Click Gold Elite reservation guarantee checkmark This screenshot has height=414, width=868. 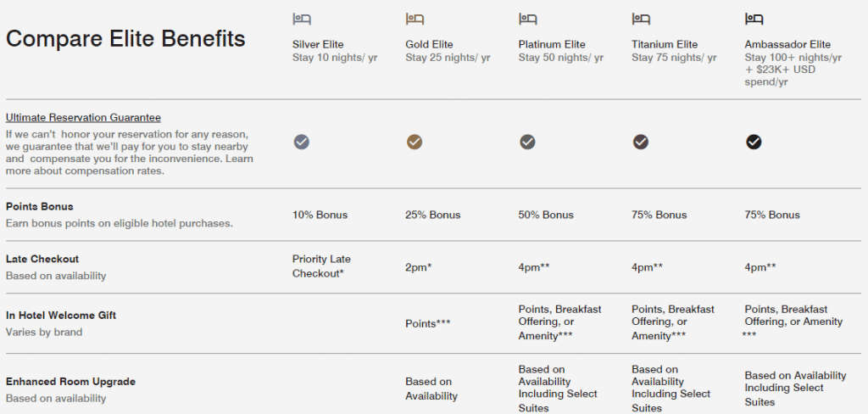click(x=415, y=142)
